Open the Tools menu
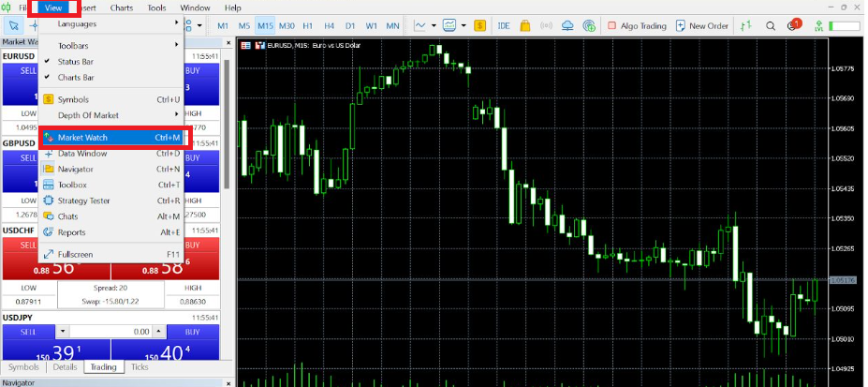 [156, 7]
